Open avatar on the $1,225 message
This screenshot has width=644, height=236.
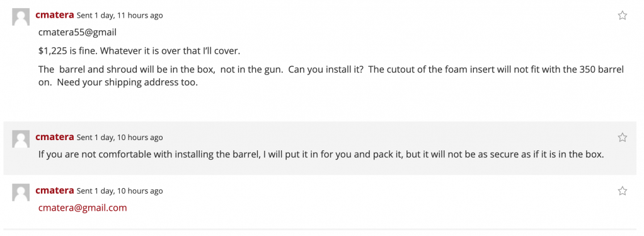tap(21, 17)
